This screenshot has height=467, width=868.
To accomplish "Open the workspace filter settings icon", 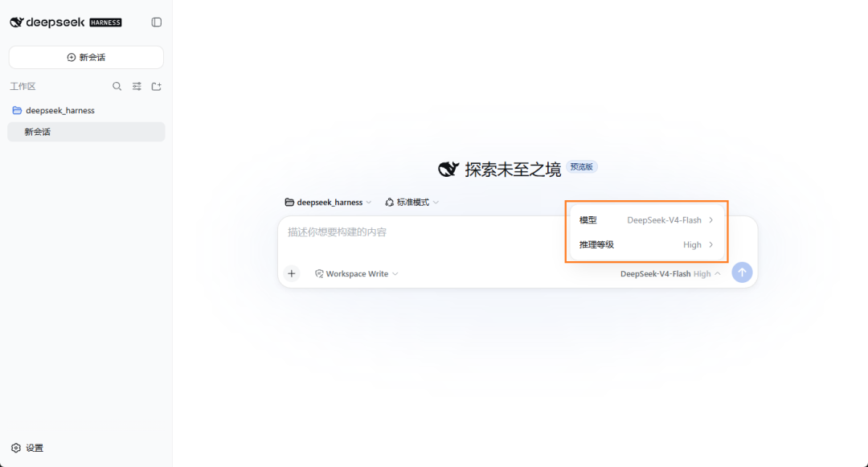I will [x=137, y=86].
